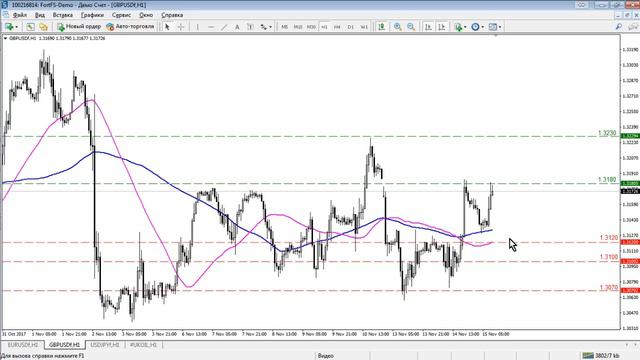Open the Вид menu
Screen dimensions: 640x360
pos(40,15)
